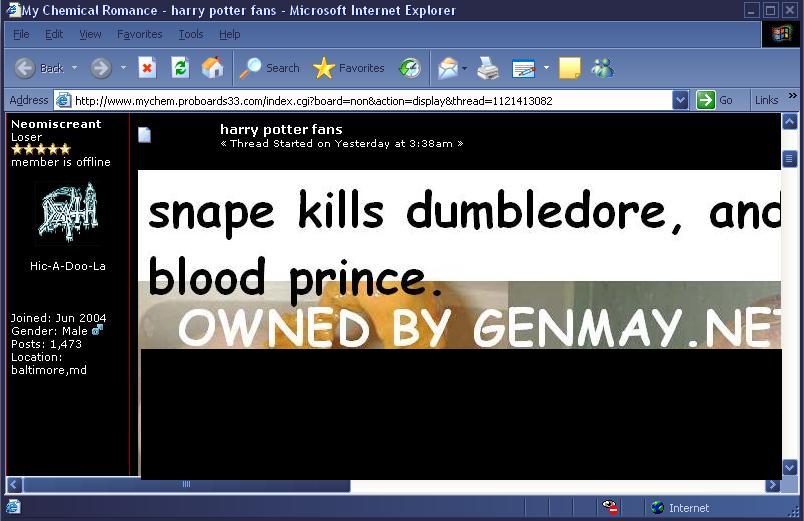Screen dimensions: 804x521
Task: Click the horizontal scrollbar right arrow
Action: click(772, 485)
